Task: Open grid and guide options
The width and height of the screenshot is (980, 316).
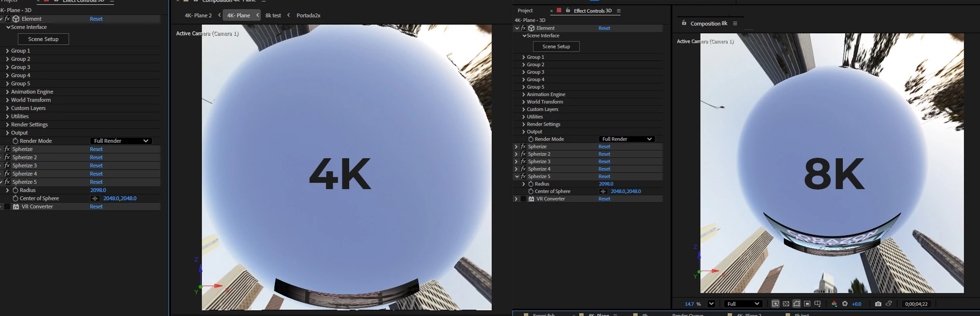Action: tap(818, 304)
